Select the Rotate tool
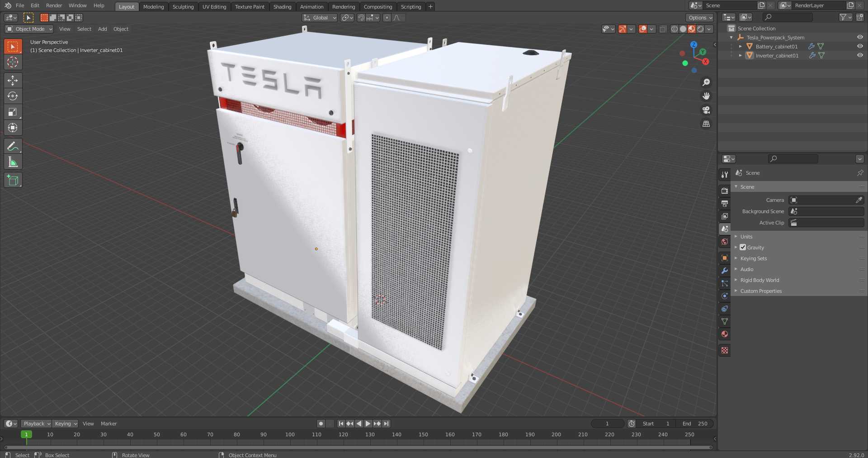Image resolution: width=868 pixels, height=458 pixels. coord(13,96)
